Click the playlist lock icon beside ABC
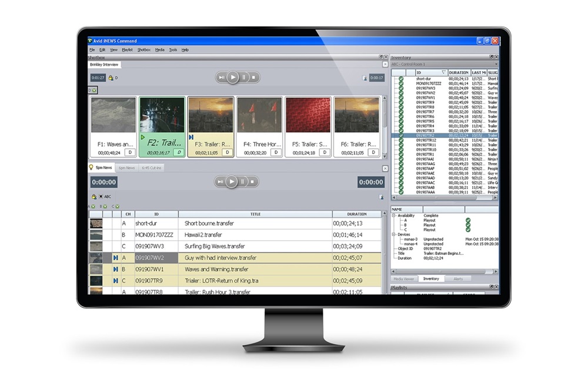The height and width of the screenshot is (373, 588). coord(94,197)
